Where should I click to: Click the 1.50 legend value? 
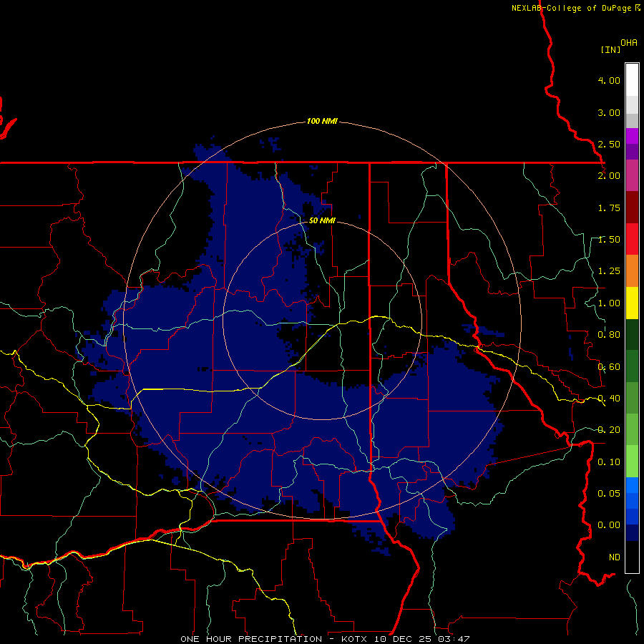(609, 240)
